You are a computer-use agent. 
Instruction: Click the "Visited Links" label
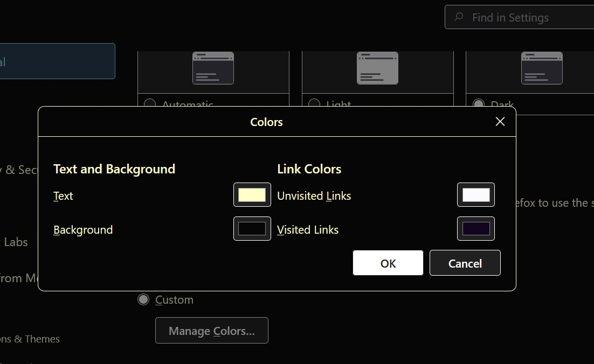coord(308,230)
